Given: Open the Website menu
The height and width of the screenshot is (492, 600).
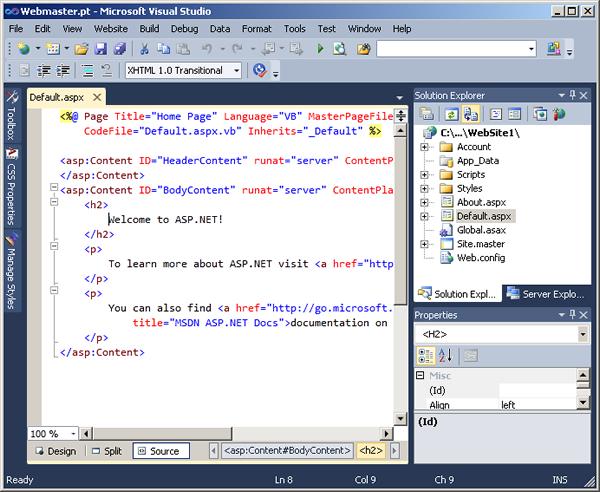Looking at the screenshot, I should point(111,29).
